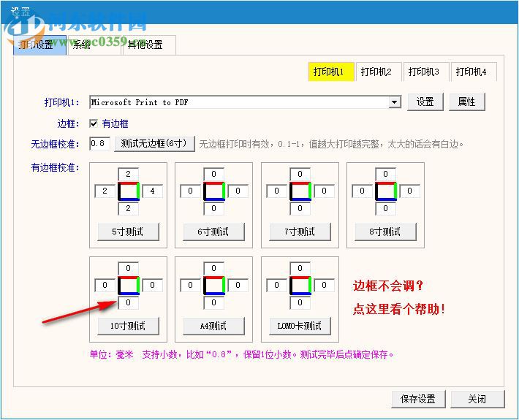Open the 系统 tab
This screenshot has width=519, height=420.
(x=94, y=45)
